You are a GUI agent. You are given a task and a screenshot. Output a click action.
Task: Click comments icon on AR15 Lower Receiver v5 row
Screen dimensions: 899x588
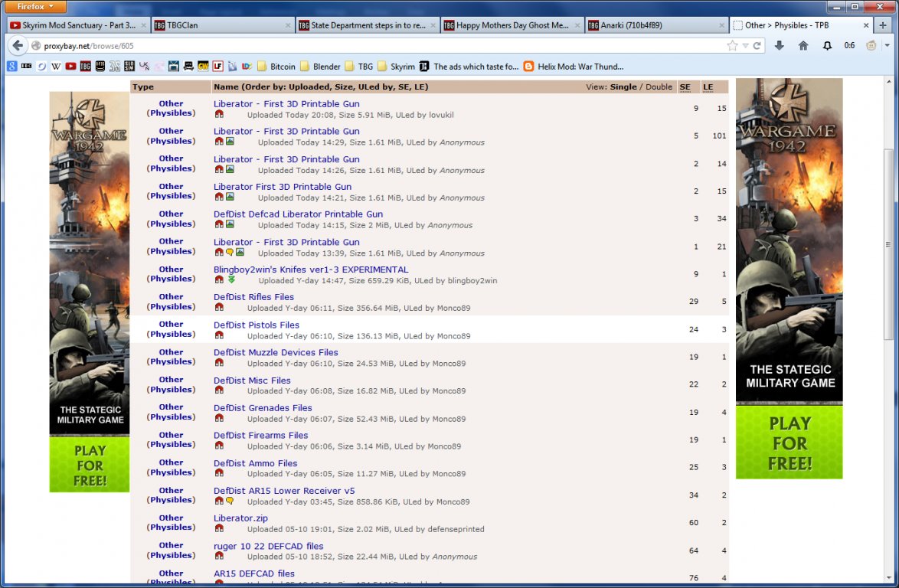tap(230, 501)
